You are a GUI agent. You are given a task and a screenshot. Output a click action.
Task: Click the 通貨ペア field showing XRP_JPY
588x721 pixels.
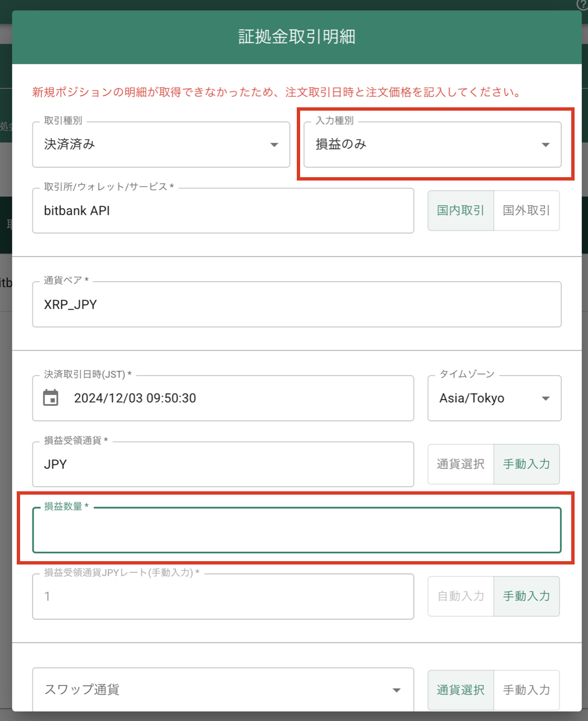point(297,305)
